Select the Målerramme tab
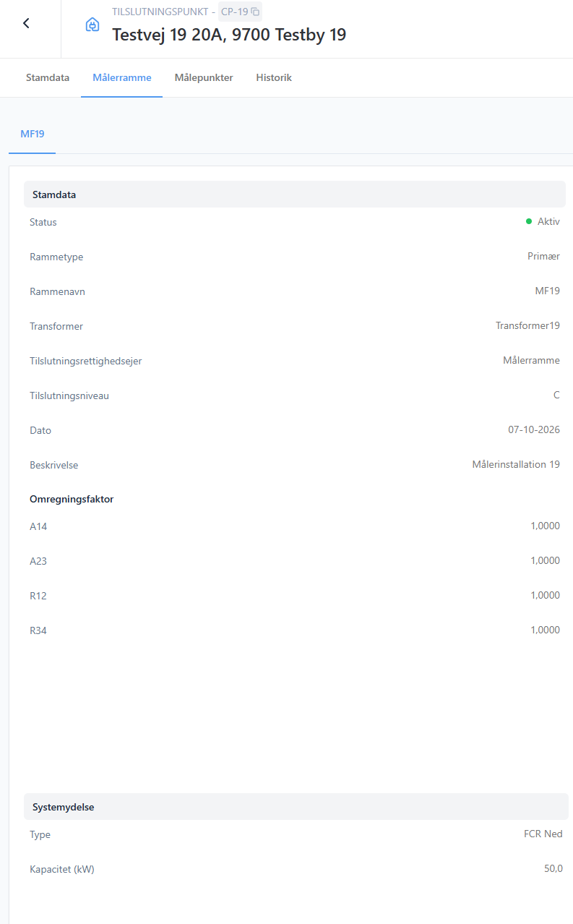This screenshot has height=924, width=573. click(x=122, y=77)
